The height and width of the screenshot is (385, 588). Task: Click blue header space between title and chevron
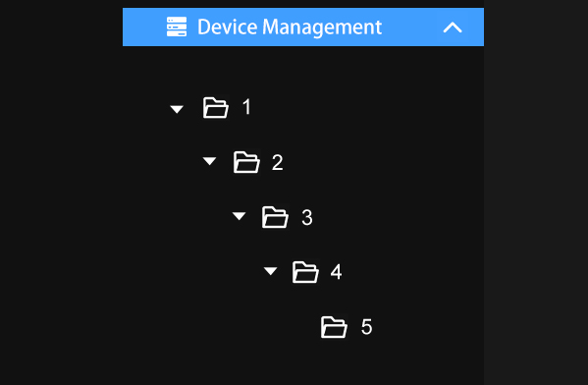click(x=412, y=27)
